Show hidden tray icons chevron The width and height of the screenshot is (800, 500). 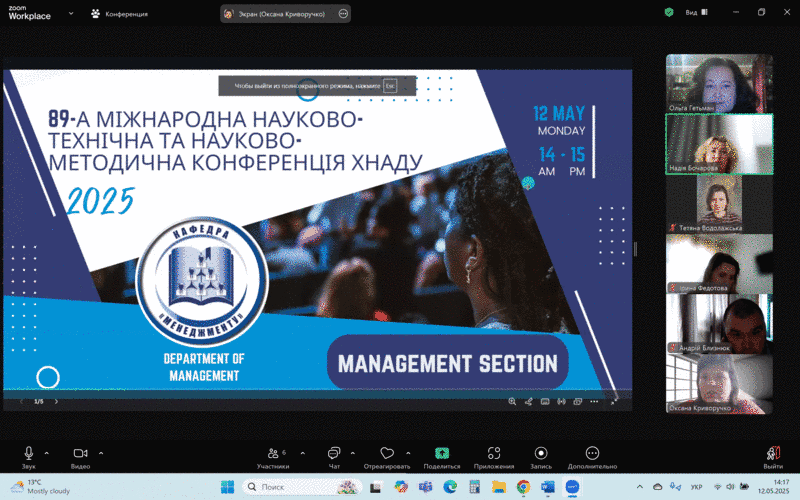640,487
